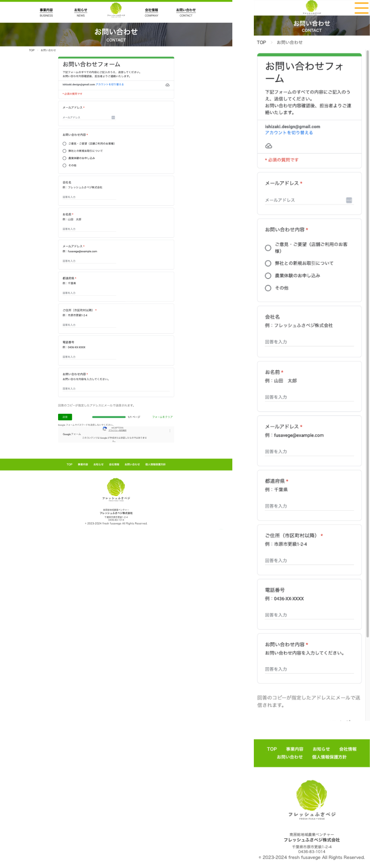
Task: Click autofill icon in desktop メールアドレス field
Action: click(113, 117)
